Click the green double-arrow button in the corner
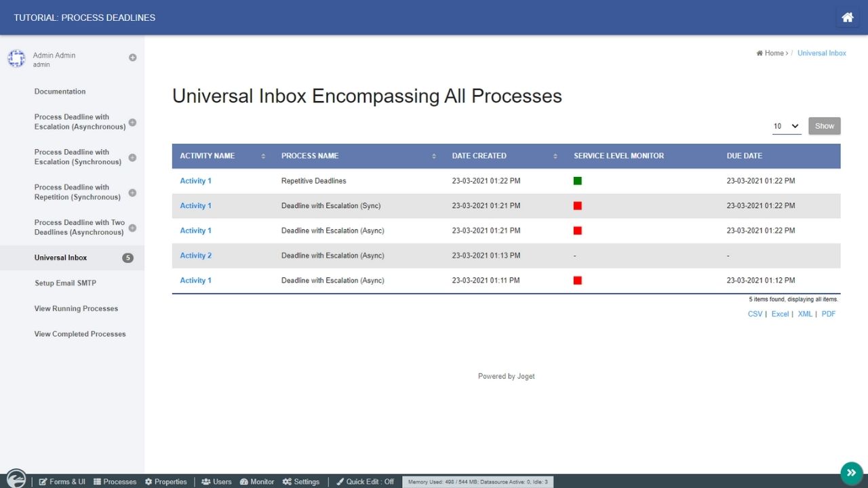The width and height of the screenshot is (868, 488). click(851, 473)
